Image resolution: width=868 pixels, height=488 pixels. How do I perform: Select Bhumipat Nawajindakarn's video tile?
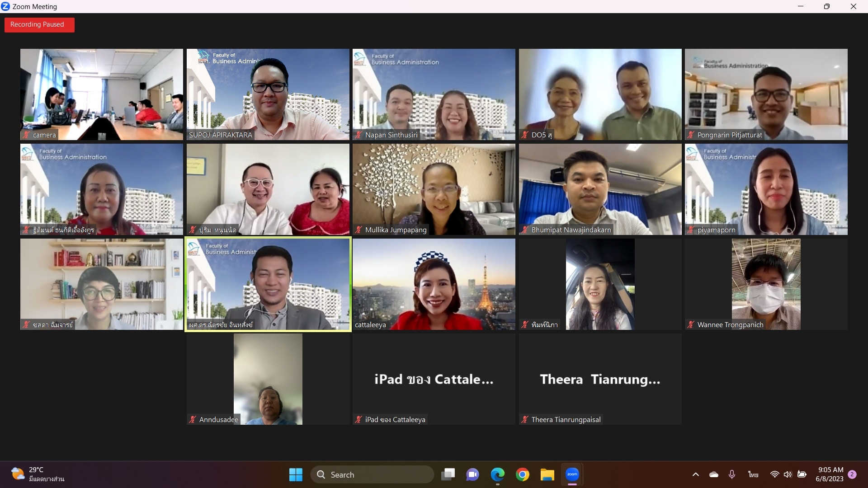click(x=600, y=189)
